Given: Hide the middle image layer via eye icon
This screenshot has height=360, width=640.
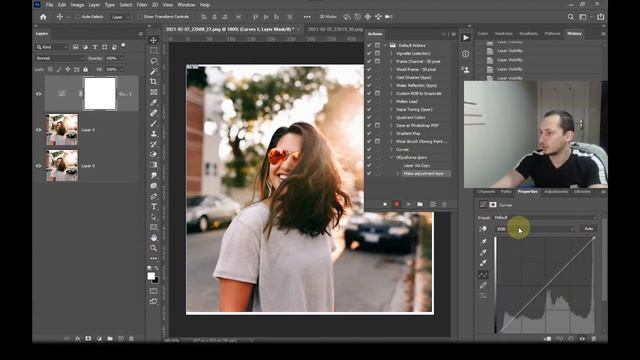Looking at the screenshot, I should click(39, 130).
